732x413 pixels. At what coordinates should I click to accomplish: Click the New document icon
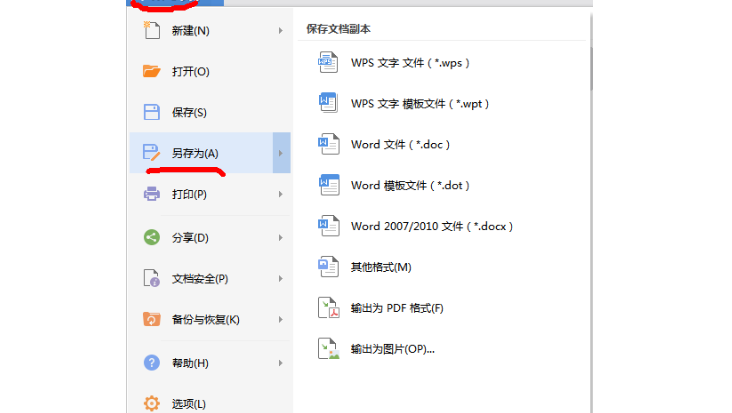click(x=151, y=30)
